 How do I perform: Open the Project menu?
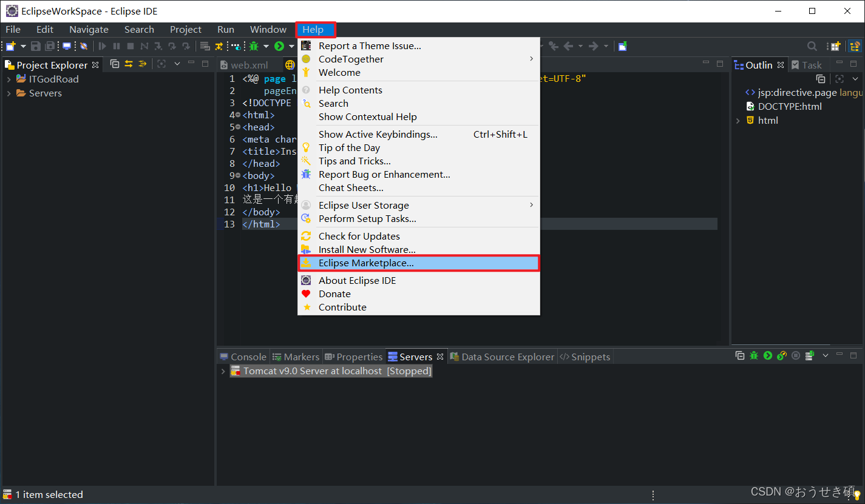(186, 30)
